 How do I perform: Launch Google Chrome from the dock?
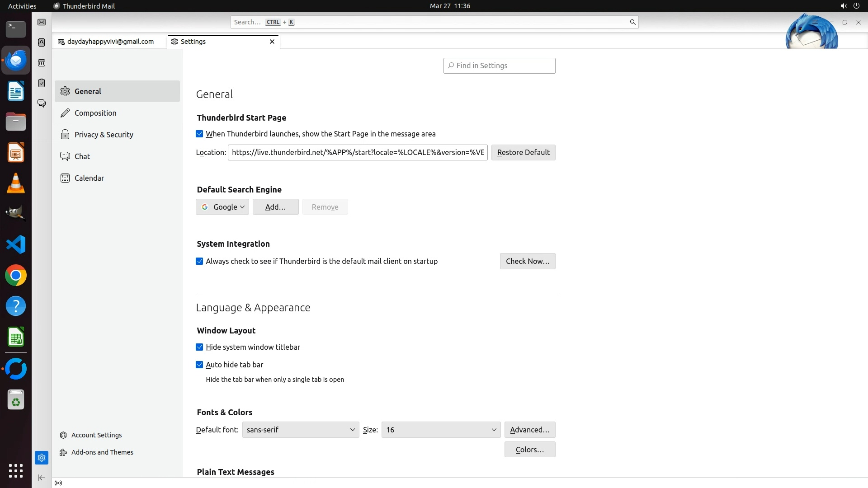(16, 276)
